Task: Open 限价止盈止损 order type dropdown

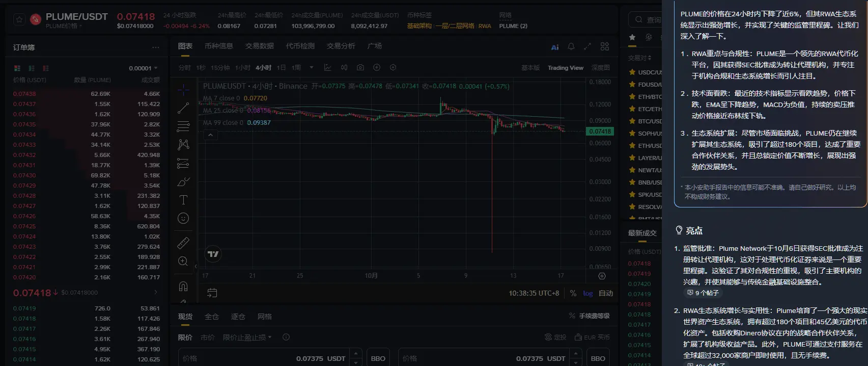Action: click(247, 337)
